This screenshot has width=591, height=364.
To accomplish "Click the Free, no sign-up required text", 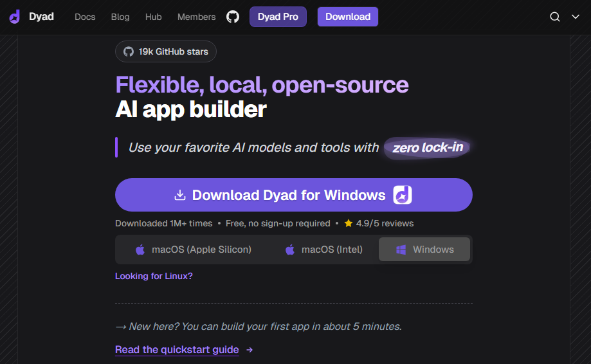I will coord(278,223).
